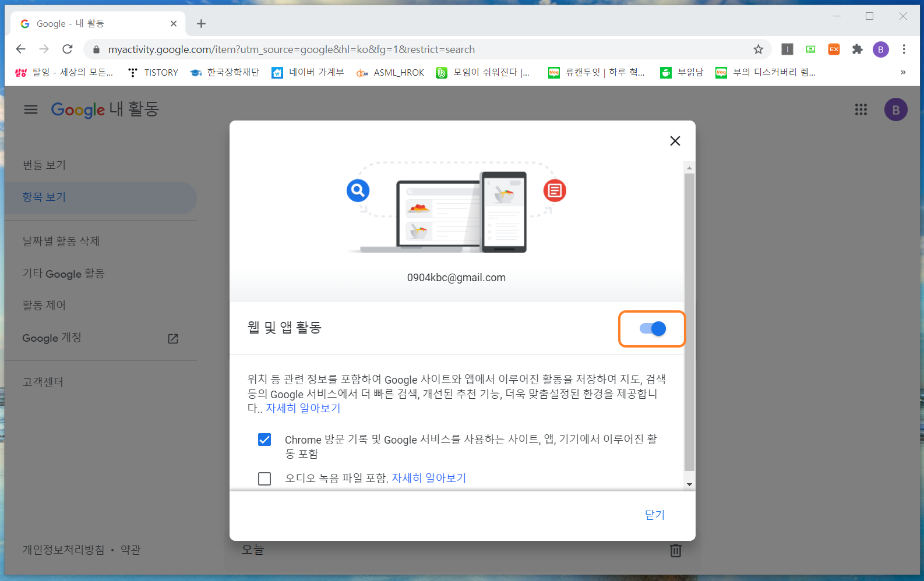Screen dimensions: 924x581
Task: Open 약관 terms link
Action: (x=131, y=550)
